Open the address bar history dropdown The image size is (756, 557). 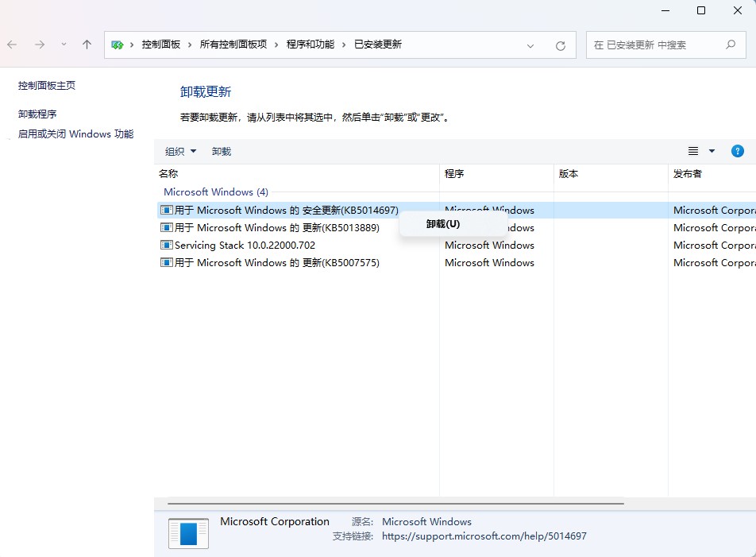point(530,46)
